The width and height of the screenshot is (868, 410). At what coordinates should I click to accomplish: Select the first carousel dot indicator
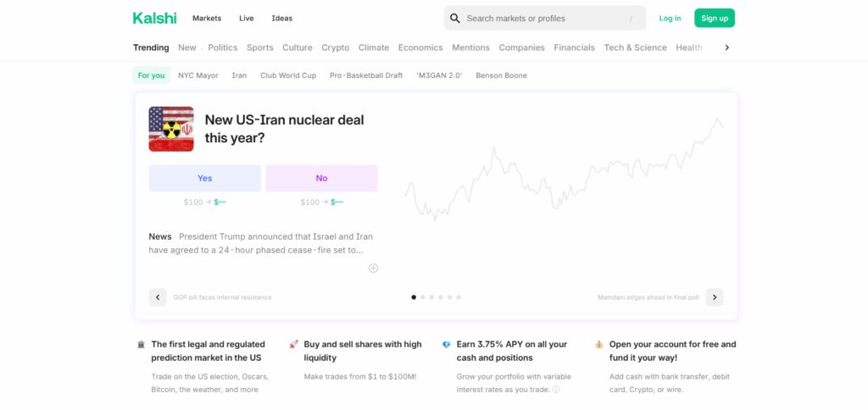(x=414, y=297)
